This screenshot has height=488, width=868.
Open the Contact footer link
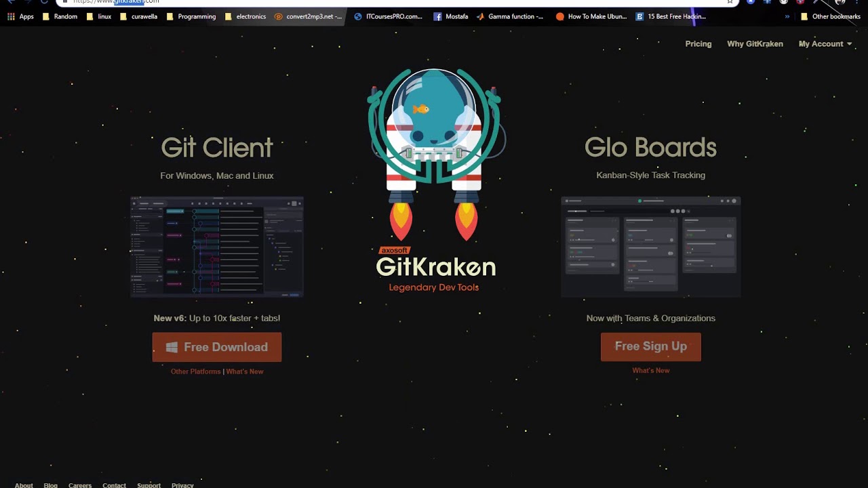click(114, 485)
